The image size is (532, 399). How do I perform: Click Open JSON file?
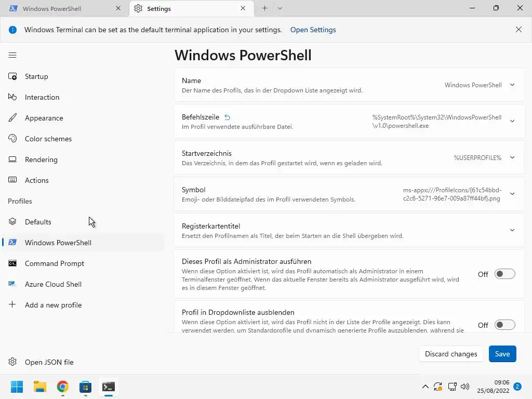click(x=83, y=362)
